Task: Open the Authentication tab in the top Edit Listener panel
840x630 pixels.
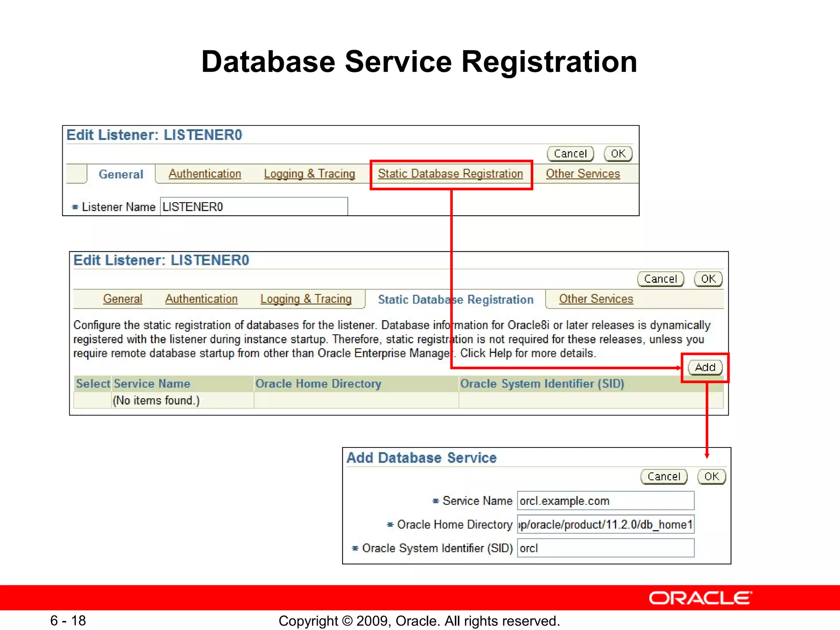Action: [205, 174]
